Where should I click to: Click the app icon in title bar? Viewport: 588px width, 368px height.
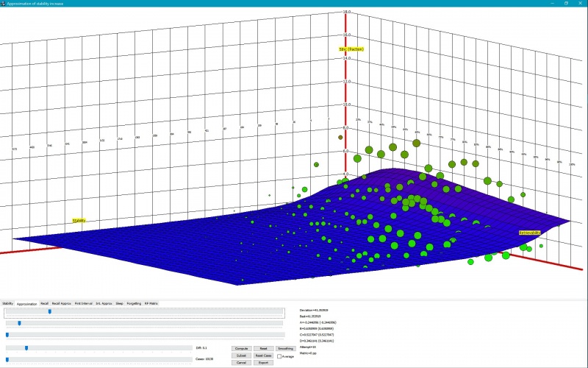(3, 3)
